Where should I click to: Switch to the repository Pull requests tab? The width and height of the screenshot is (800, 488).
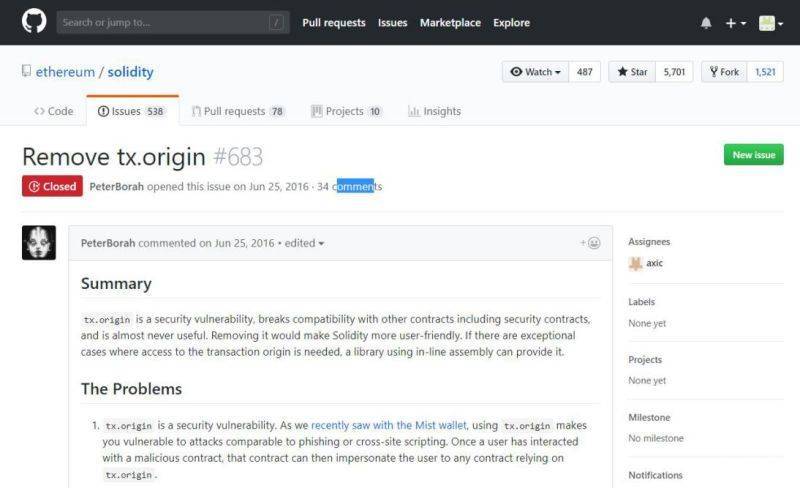[238, 111]
